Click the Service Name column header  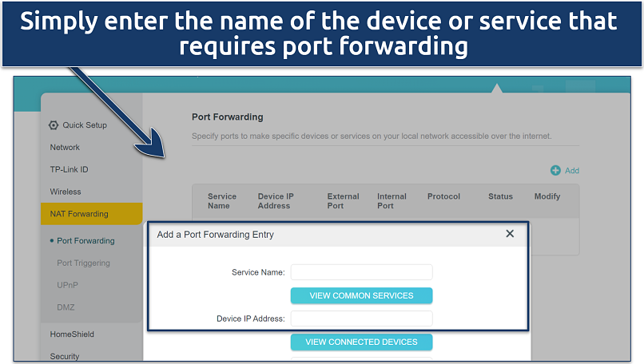(222, 201)
